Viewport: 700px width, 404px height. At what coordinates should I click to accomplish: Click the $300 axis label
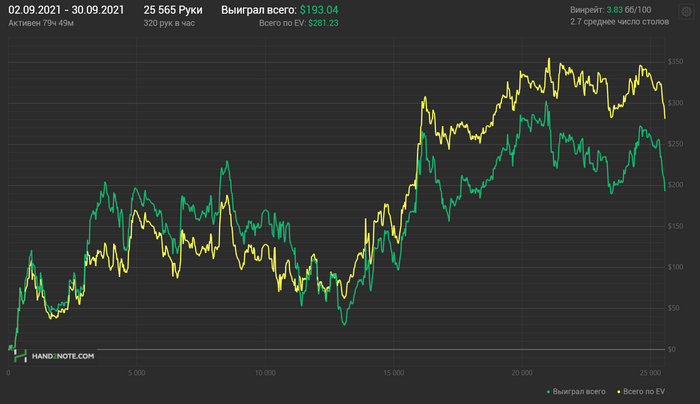coord(675,103)
